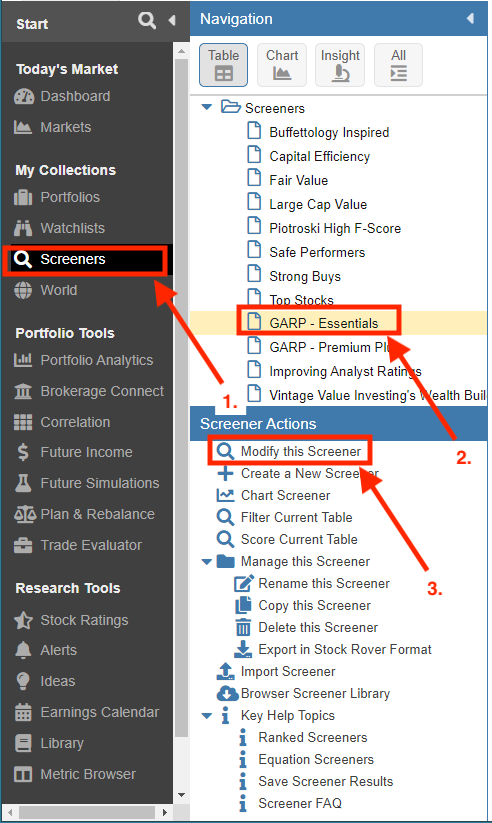This screenshot has width=492, height=823.
Task: Switch to the Chart tab
Action: tap(282, 65)
